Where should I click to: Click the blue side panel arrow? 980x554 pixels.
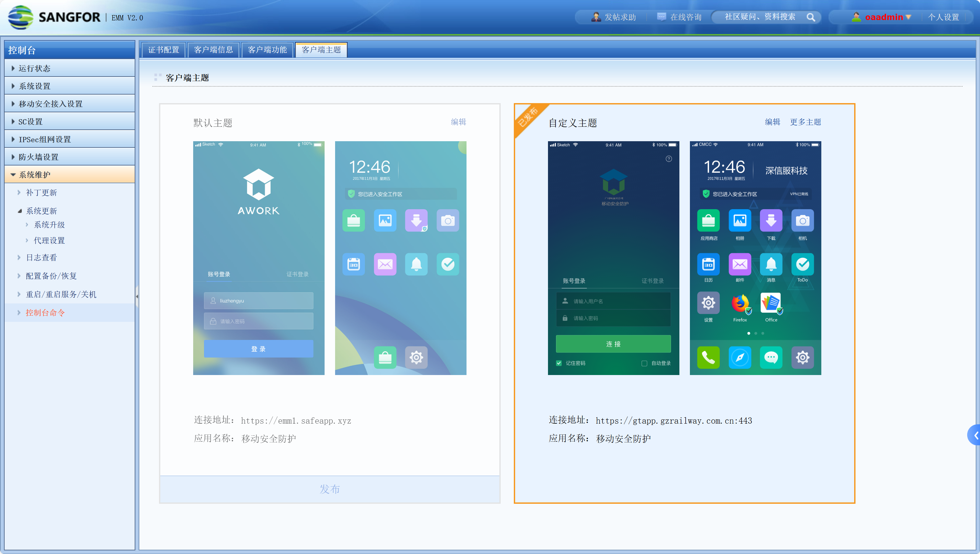(x=975, y=435)
